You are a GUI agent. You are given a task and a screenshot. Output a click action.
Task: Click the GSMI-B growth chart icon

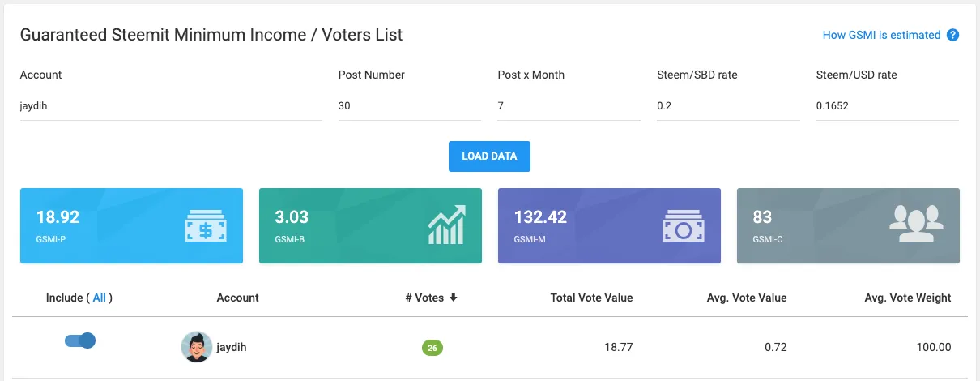[x=446, y=225]
